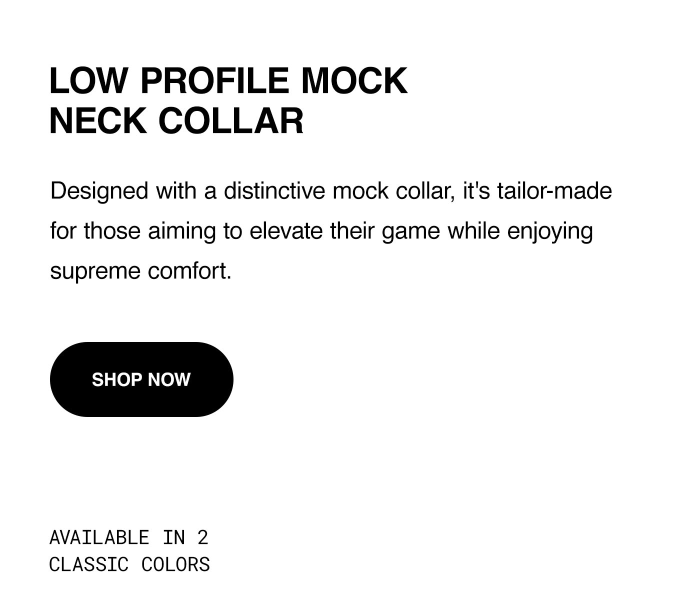Select the 'LOW PROFILE MOCK' heading line
The height and width of the screenshot is (601, 700).
coord(228,80)
